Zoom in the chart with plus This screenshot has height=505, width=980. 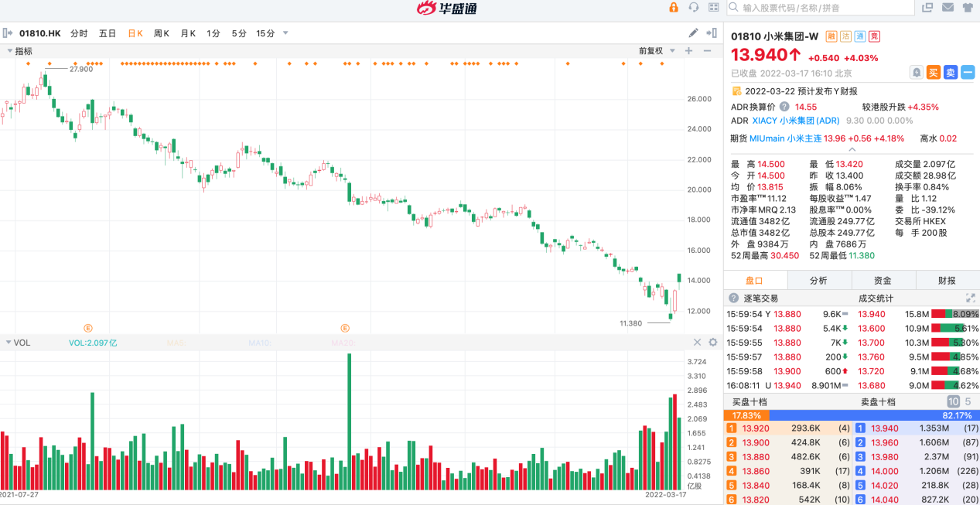(688, 51)
